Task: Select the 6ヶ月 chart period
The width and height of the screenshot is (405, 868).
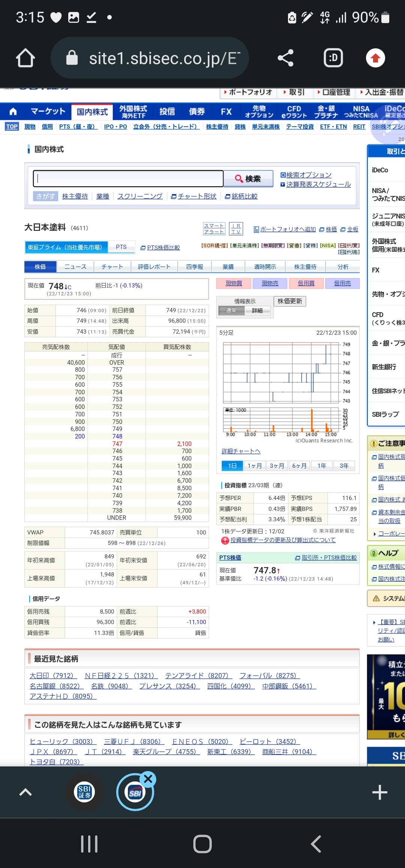Action: (299, 466)
